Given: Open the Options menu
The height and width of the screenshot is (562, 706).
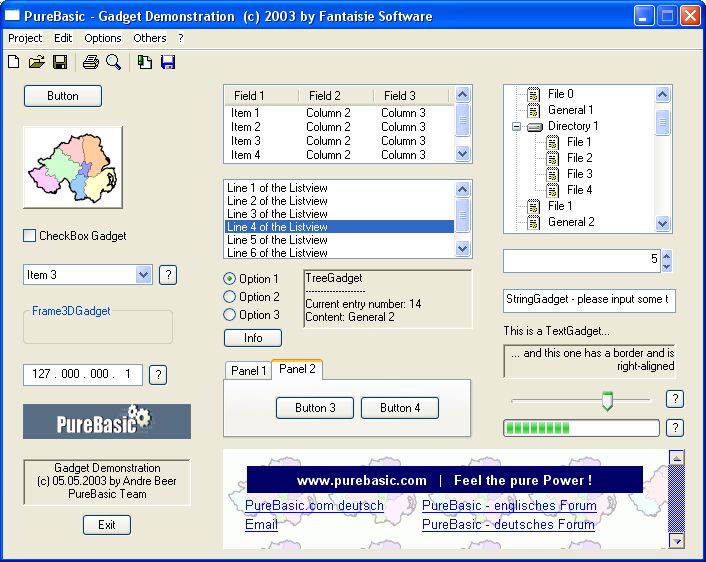Looking at the screenshot, I should pos(103,38).
